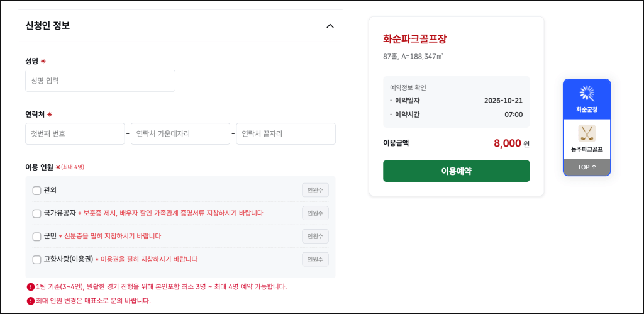
Task: Click the TOP arrow to scroll up
Action: click(586, 167)
